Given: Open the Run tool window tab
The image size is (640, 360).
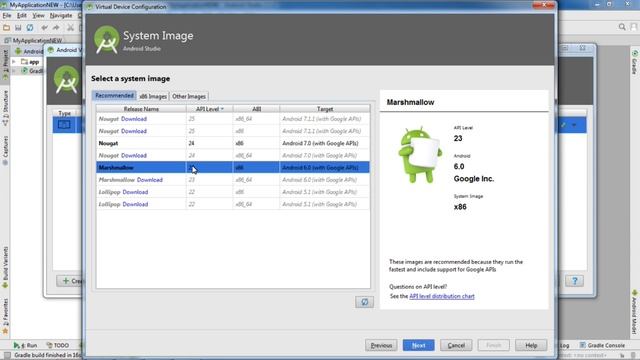Looking at the screenshot, I should [25, 345].
